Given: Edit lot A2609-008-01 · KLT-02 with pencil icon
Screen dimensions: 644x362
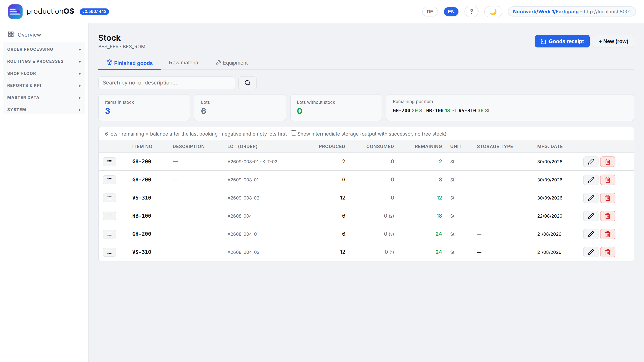Looking at the screenshot, I should (590, 162).
